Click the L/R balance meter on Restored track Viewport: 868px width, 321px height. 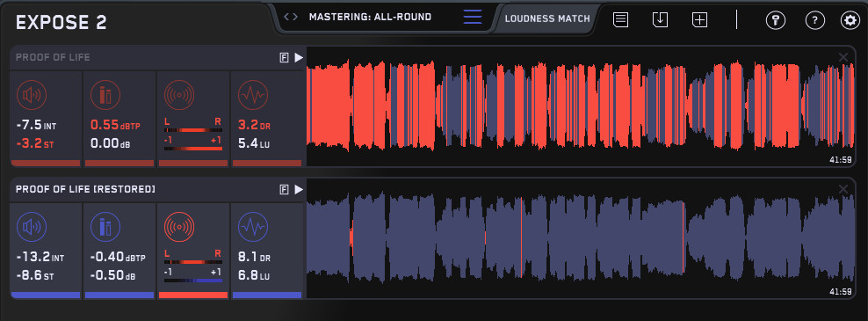pos(193,262)
